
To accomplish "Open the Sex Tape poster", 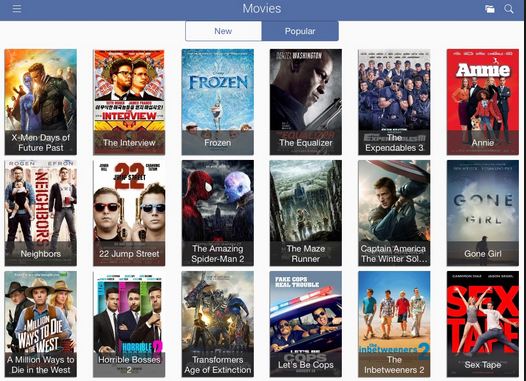I will coord(483,324).
